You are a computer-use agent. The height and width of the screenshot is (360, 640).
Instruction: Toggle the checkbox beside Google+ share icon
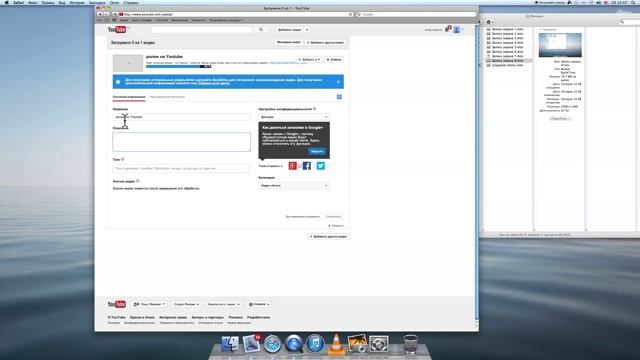300,166
